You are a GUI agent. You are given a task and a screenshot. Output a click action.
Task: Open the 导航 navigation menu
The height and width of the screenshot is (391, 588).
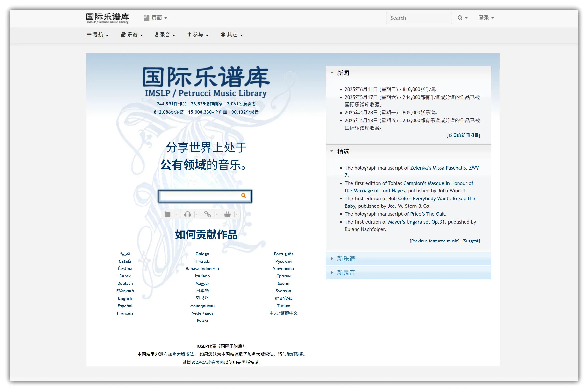tap(98, 35)
